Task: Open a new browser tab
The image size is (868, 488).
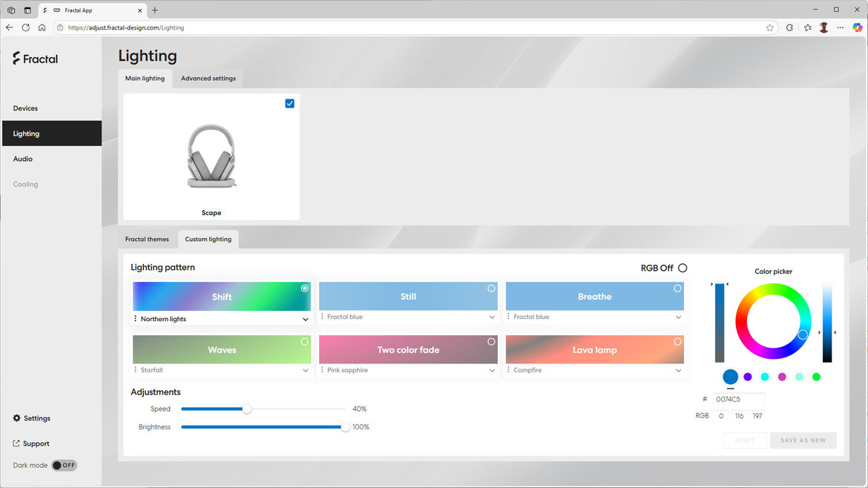Action: pyautogui.click(x=155, y=10)
